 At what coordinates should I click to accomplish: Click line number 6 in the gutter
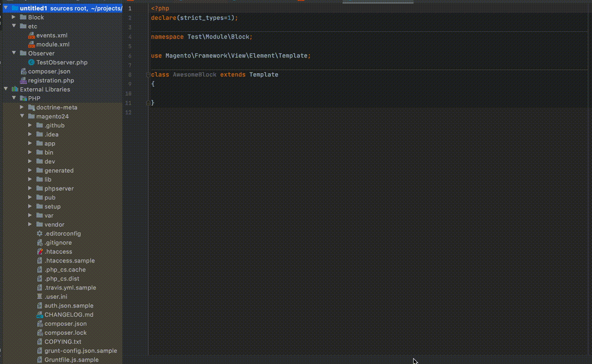tap(130, 56)
